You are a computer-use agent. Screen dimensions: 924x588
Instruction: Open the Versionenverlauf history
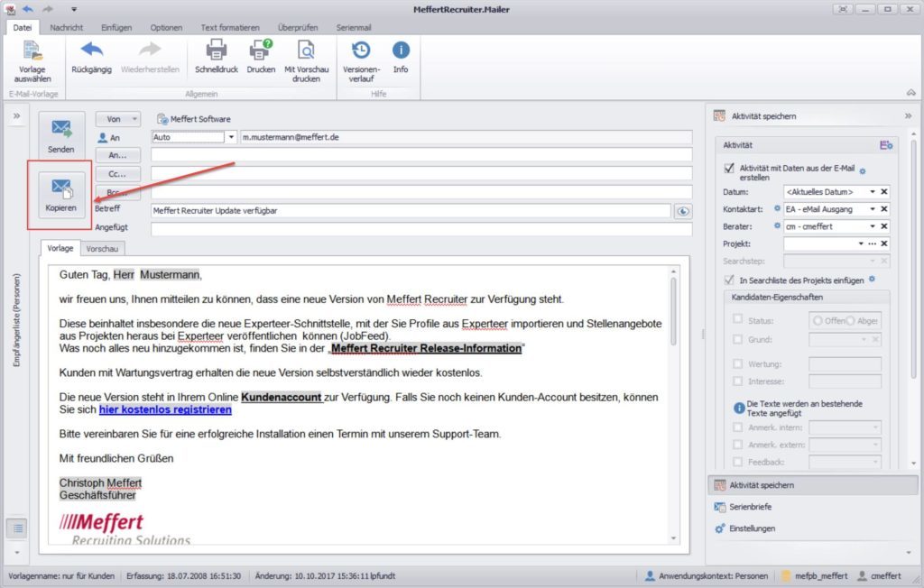[x=361, y=60]
